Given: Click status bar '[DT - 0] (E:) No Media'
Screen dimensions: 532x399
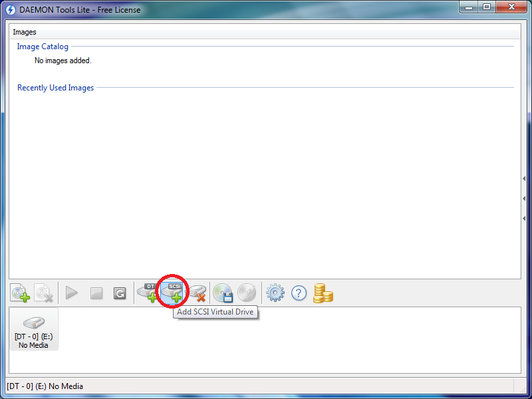Looking at the screenshot, I should (45, 386).
